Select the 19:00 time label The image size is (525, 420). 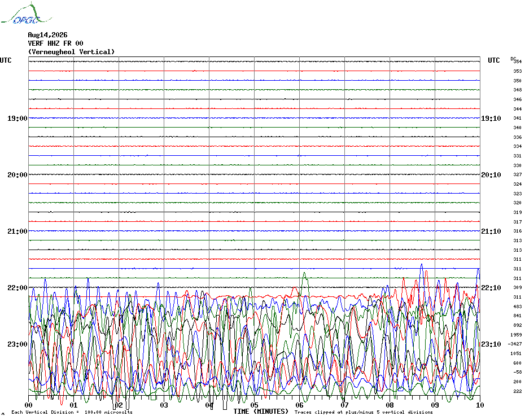point(17,118)
